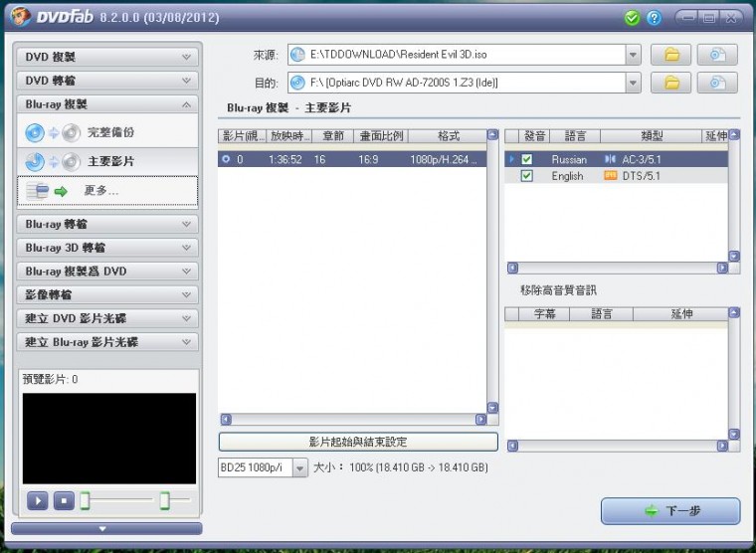The width and height of the screenshot is (756, 553).
Task: Click the 類型 type column header
Action: 651,136
